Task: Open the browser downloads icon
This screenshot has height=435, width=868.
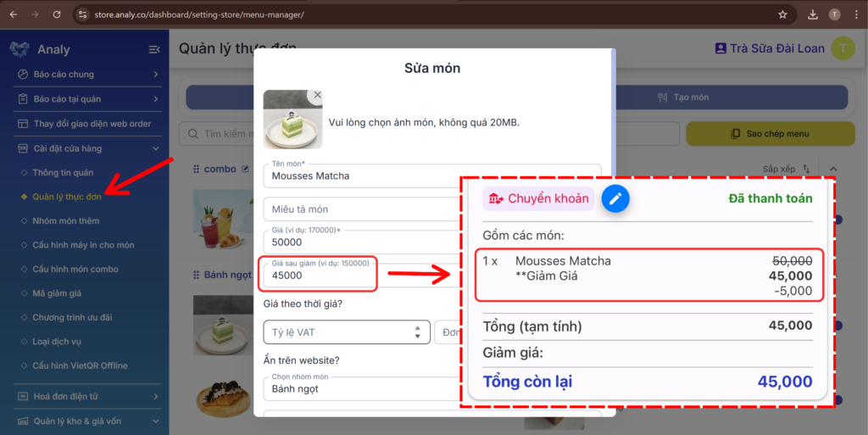Action: click(x=812, y=14)
